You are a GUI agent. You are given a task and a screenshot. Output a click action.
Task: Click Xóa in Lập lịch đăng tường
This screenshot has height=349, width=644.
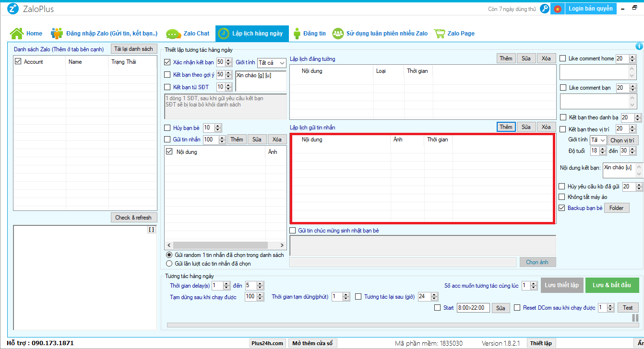click(546, 58)
